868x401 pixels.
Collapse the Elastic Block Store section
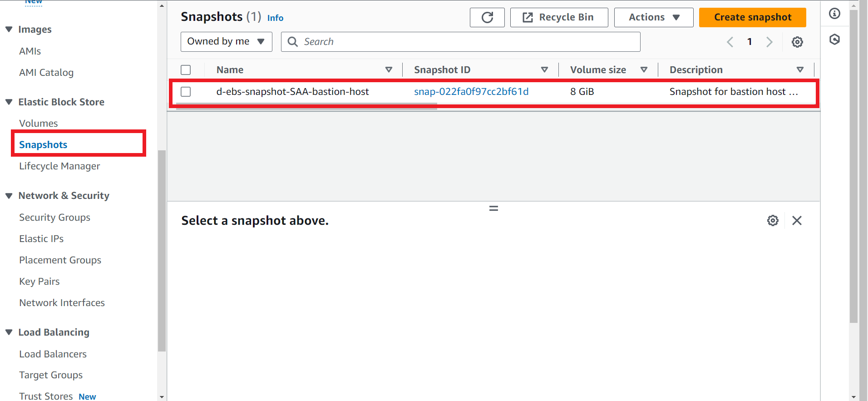(x=9, y=102)
